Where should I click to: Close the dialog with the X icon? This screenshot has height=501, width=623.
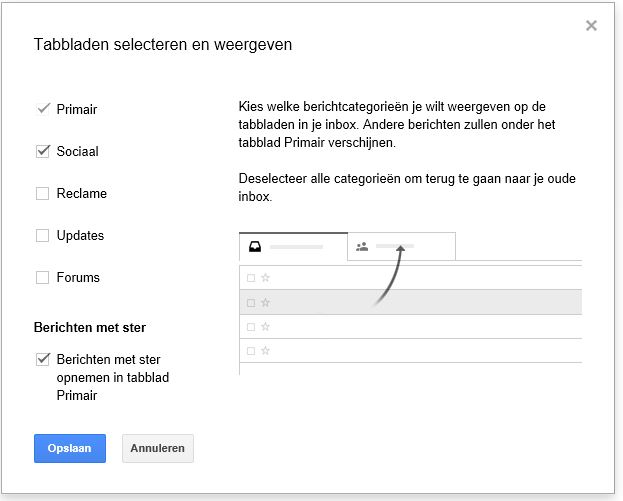(591, 25)
